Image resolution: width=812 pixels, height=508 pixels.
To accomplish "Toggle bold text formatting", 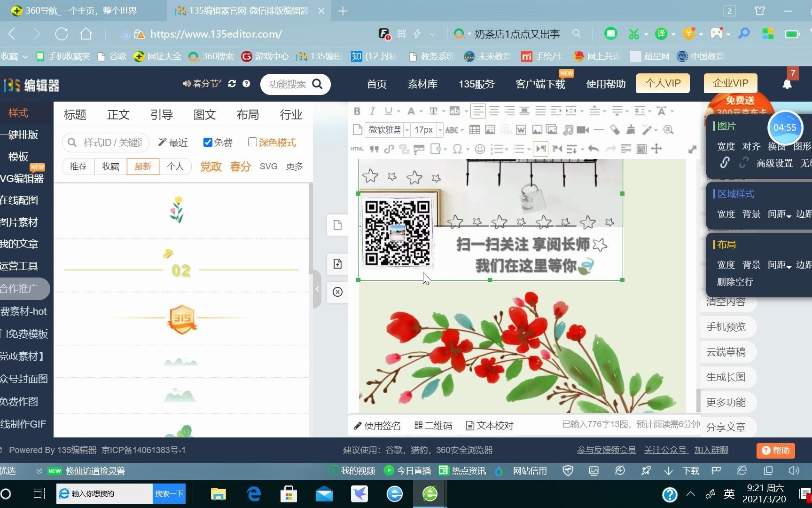I will click(x=357, y=111).
